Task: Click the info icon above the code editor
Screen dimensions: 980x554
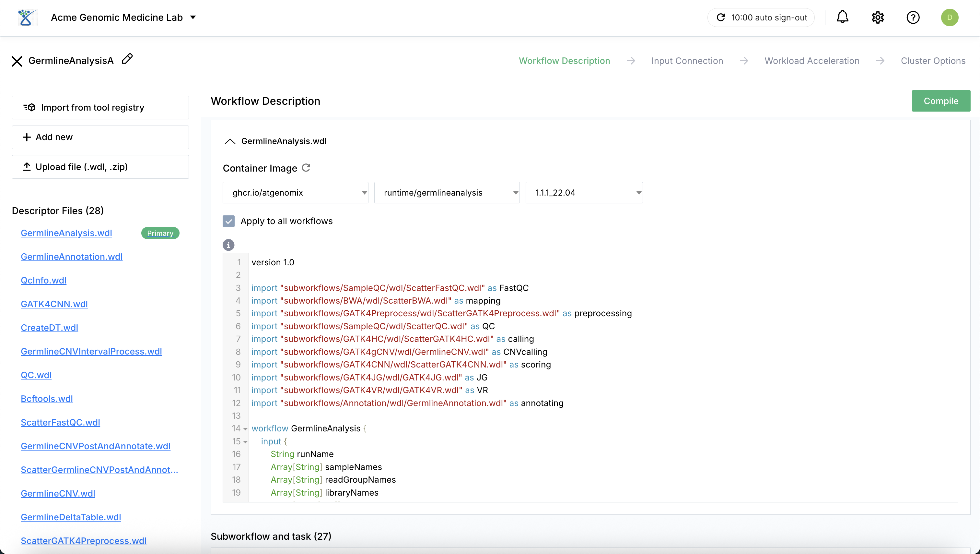Action: coord(228,245)
